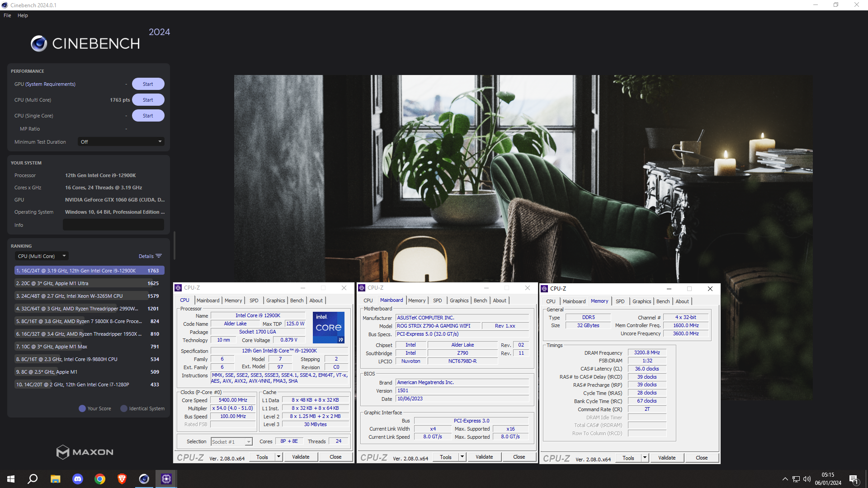Screen dimensions: 868x488
Task: Select ranking row Intel Xeon W-3265M CPU
Action: point(89,296)
